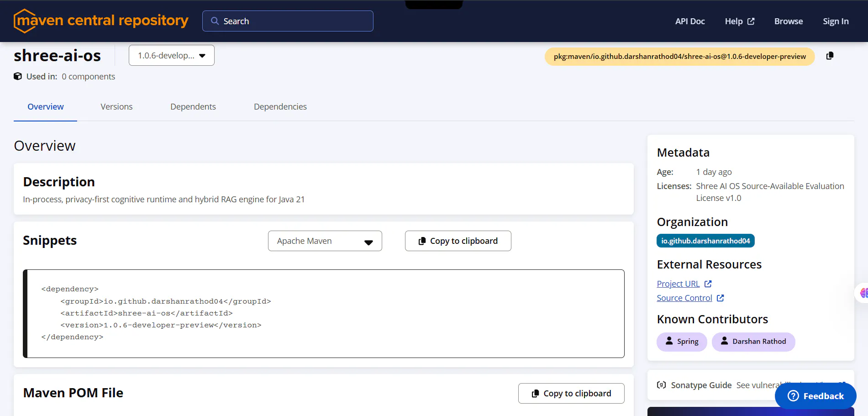Click the "1 day ago" age value
The width and height of the screenshot is (868, 416).
pyautogui.click(x=714, y=172)
